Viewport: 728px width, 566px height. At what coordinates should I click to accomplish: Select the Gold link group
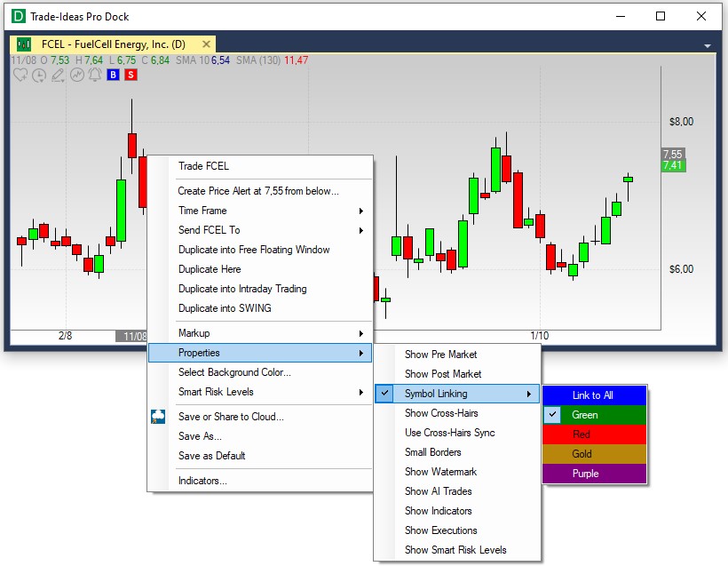[594, 454]
